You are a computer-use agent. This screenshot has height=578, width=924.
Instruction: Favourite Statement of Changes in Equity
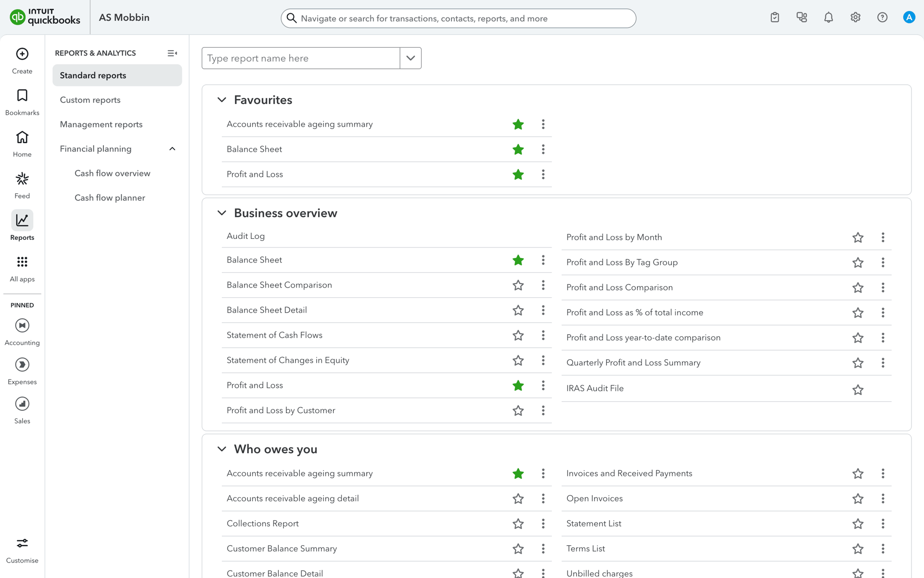pos(518,360)
